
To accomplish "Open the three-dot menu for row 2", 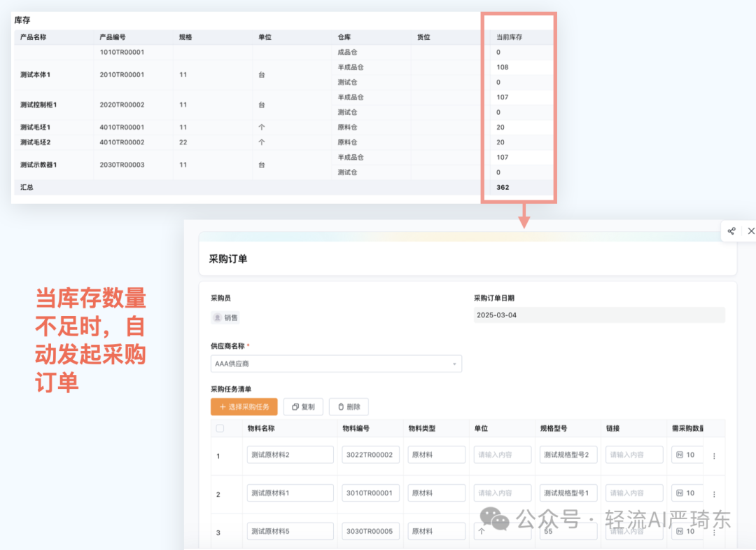I will coord(713,493).
